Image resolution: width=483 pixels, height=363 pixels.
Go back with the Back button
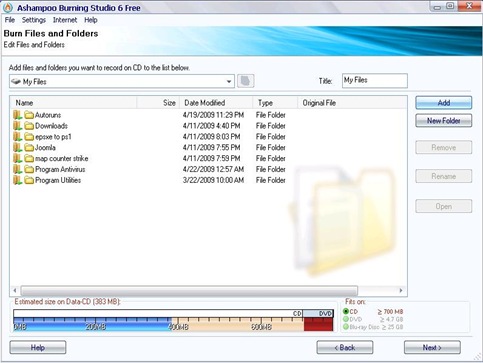coord(345,348)
